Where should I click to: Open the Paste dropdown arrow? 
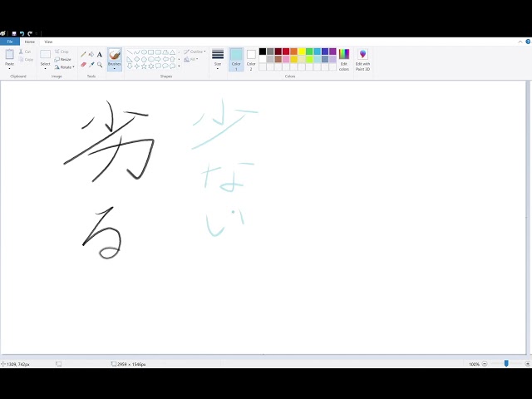9,68
